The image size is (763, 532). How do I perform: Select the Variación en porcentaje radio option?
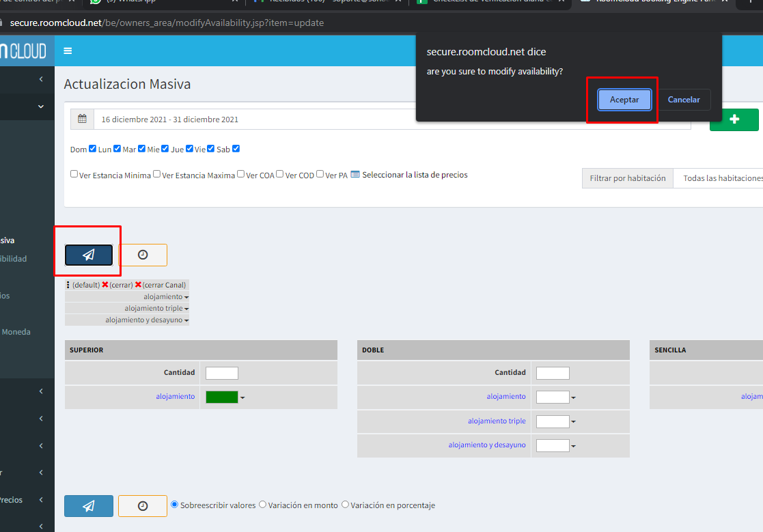[x=345, y=505]
